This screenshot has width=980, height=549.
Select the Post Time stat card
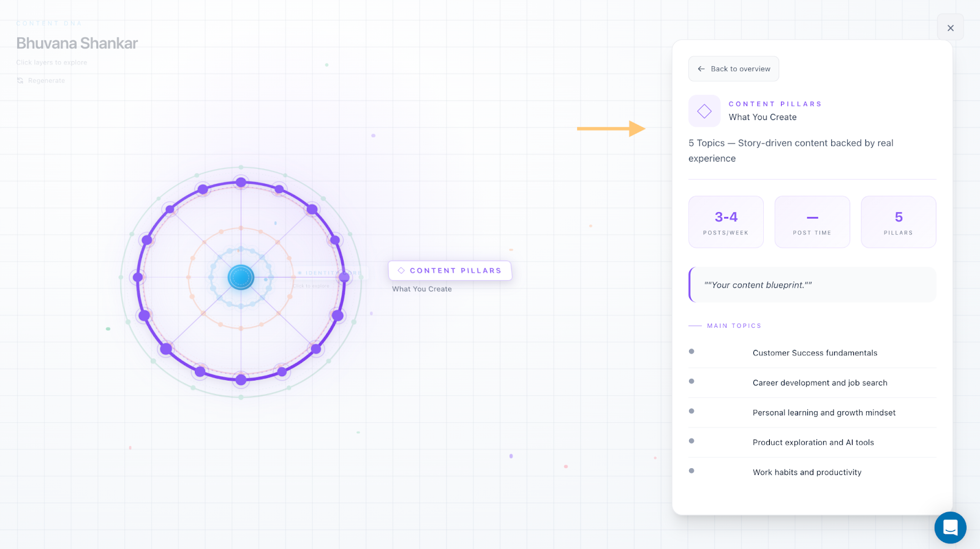coord(812,222)
